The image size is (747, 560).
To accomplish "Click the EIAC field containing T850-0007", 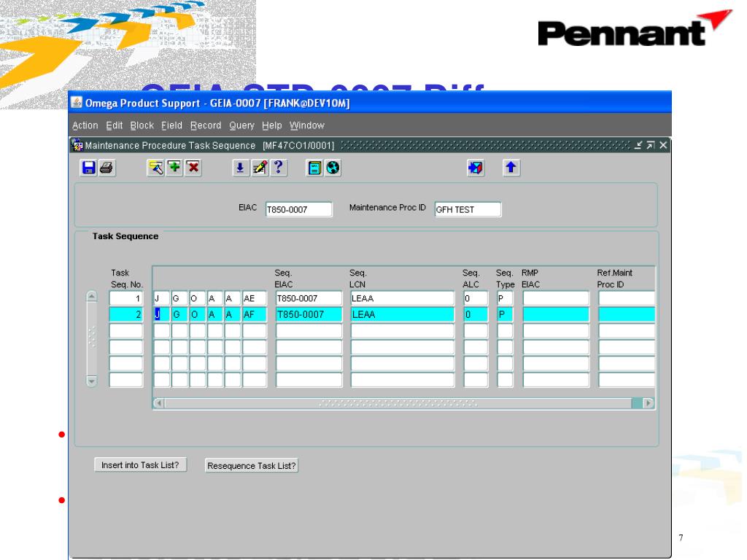I will point(298,209).
